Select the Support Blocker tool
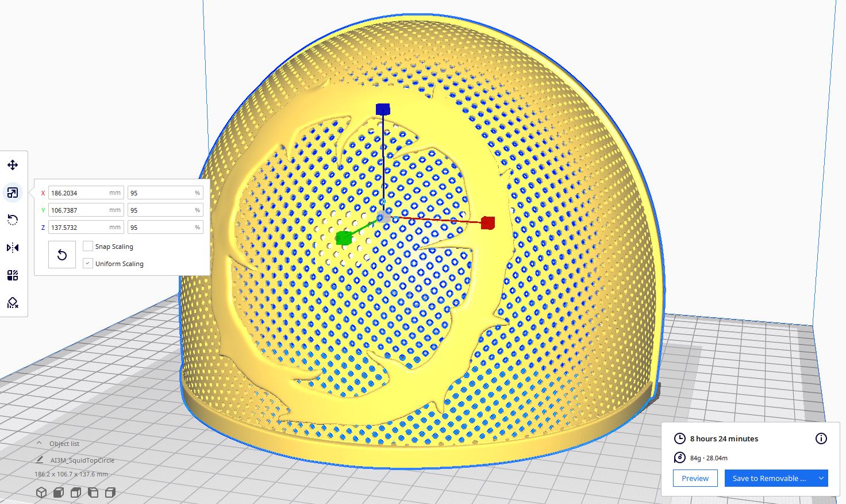This screenshot has width=846, height=504. point(13,303)
